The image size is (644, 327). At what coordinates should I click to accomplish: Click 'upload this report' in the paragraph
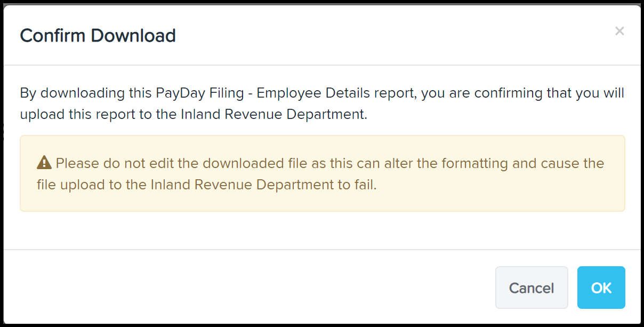point(82,115)
